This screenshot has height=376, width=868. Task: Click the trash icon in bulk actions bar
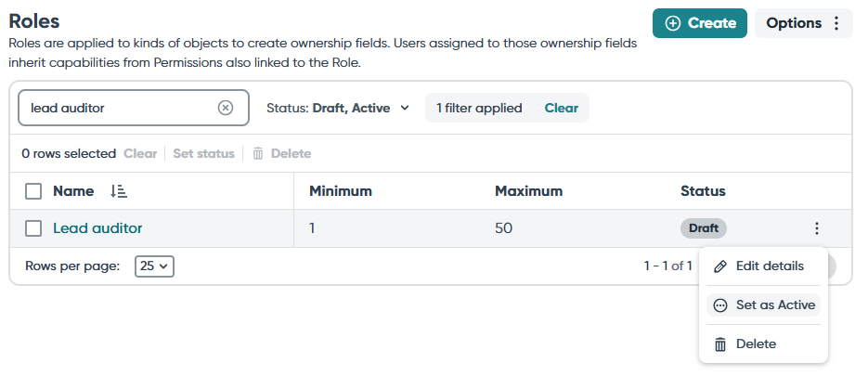[x=258, y=154]
